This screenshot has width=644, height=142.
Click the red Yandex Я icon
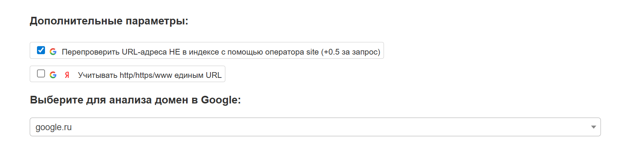[x=67, y=75]
